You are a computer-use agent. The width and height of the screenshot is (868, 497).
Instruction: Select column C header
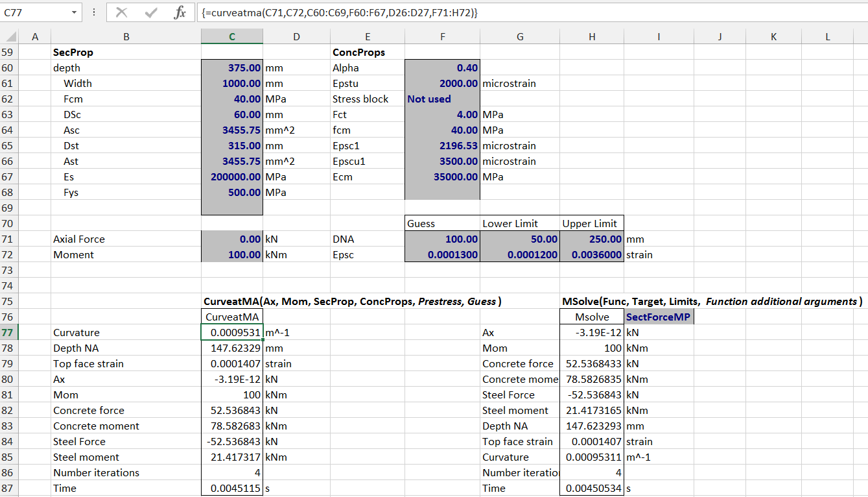point(232,38)
